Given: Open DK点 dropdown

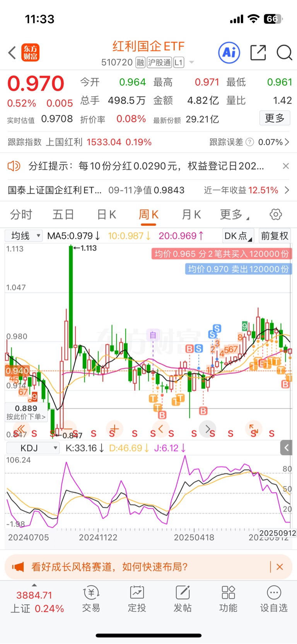Looking at the screenshot, I should tap(238, 236).
